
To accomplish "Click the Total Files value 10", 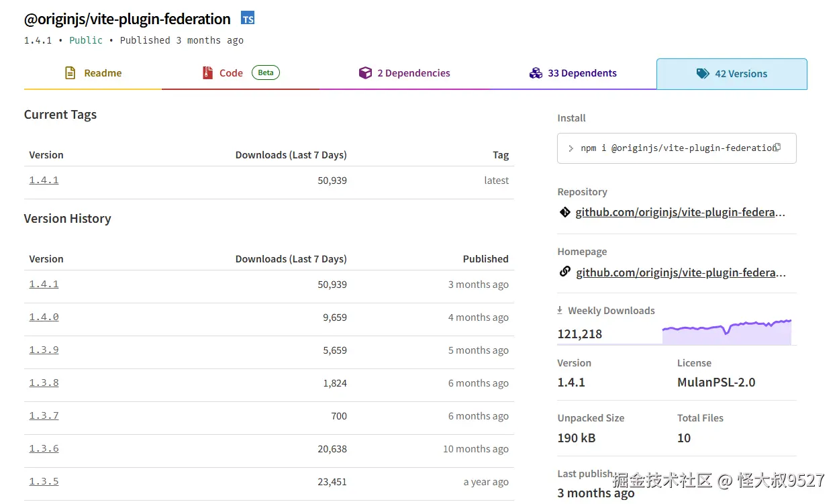I will coord(684,438).
